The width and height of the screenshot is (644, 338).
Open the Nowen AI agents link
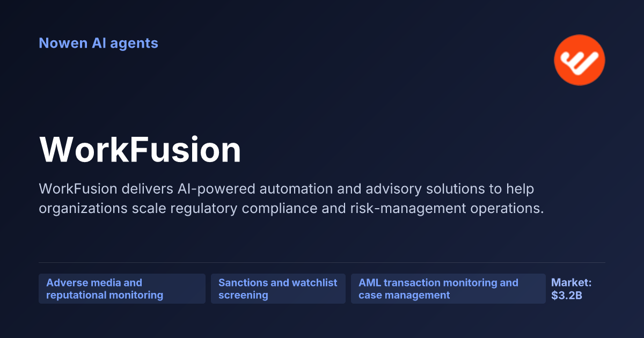click(x=98, y=43)
